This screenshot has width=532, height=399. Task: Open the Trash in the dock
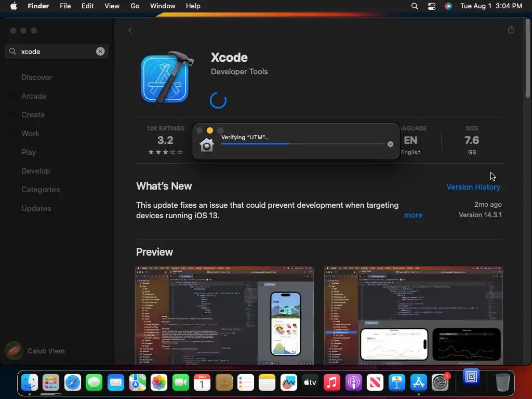click(x=502, y=383)
